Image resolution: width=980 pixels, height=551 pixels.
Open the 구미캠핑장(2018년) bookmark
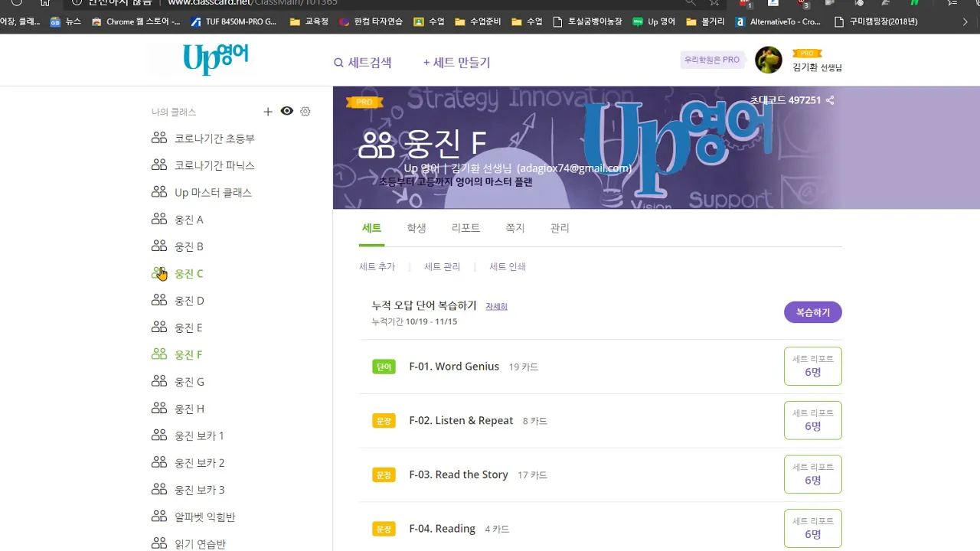pos(877,21)
